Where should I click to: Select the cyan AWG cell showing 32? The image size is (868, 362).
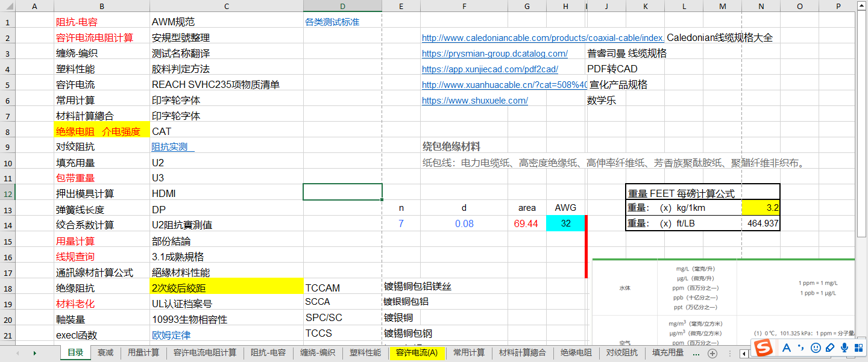pyautogui.click(x=565, y=223)
